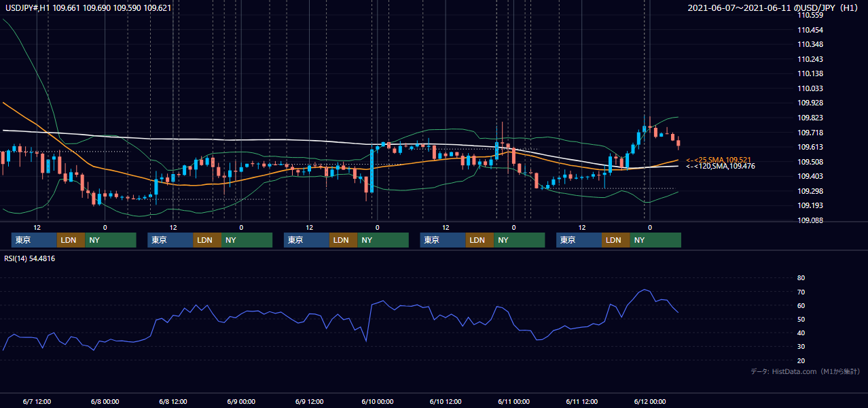868x408 pixels.
Task: Click the RSI scale value 40
Action: 801,333
